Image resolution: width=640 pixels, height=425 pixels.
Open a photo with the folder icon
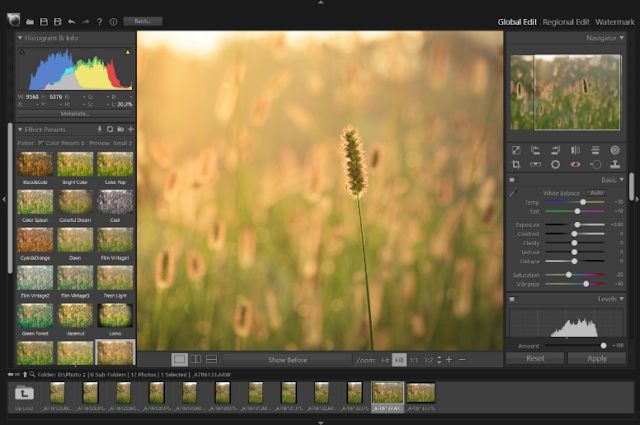pyautogui.click(x=30, y=22)
